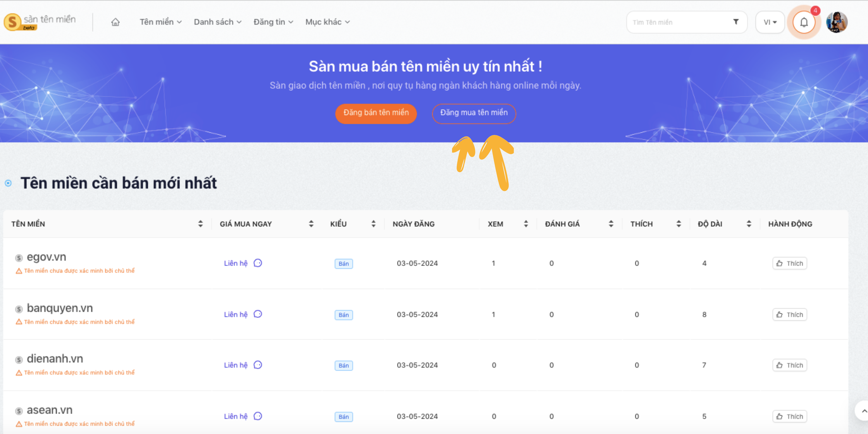Click the Bán tag for dienanh.vn
The image size is (868, 434).
(344, 365)
